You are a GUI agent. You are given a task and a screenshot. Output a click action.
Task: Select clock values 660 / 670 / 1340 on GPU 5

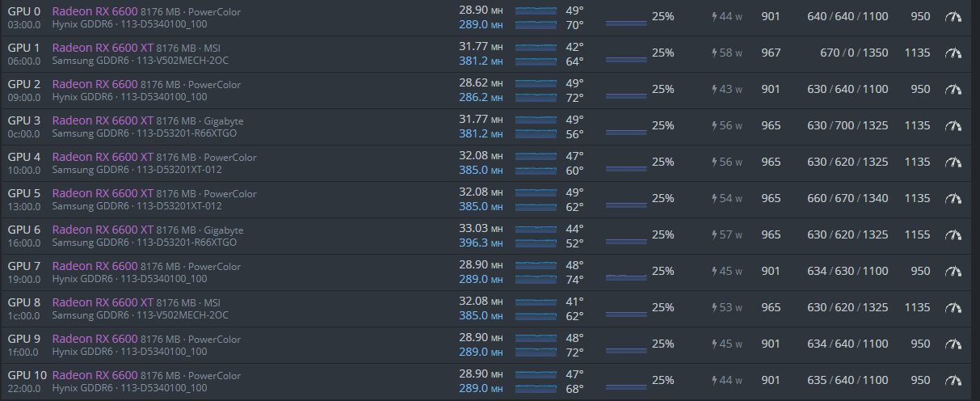click(848, 198)
